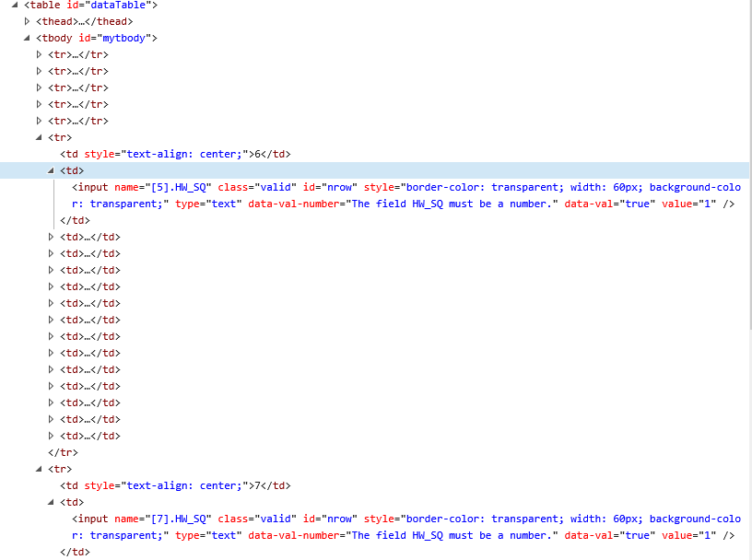This screenshot has width=752, height=560.
Task: Click the name="[5].HW_SQ" attribute
Action: coord(163,188)
